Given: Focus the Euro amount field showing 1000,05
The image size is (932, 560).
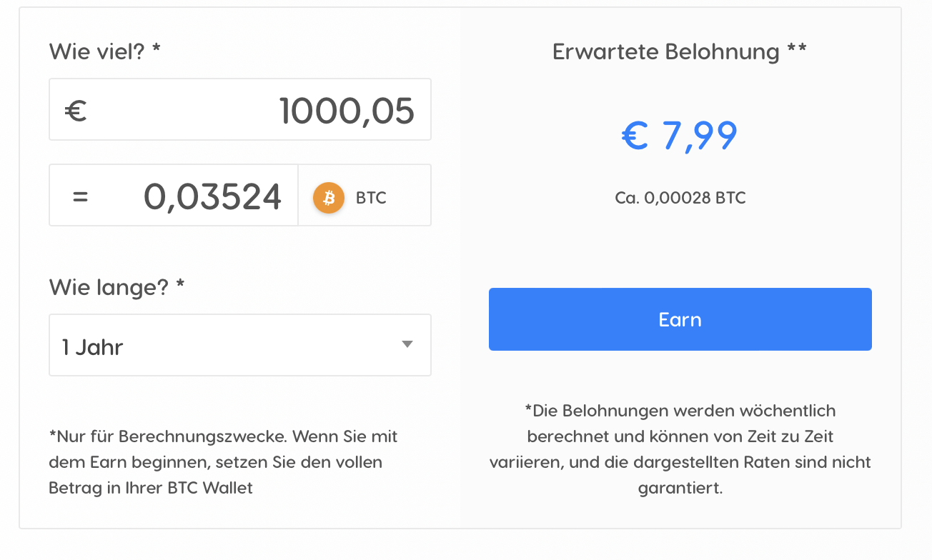Looking at the screenshot, I should pyautogui.click(x=240, y=109).
